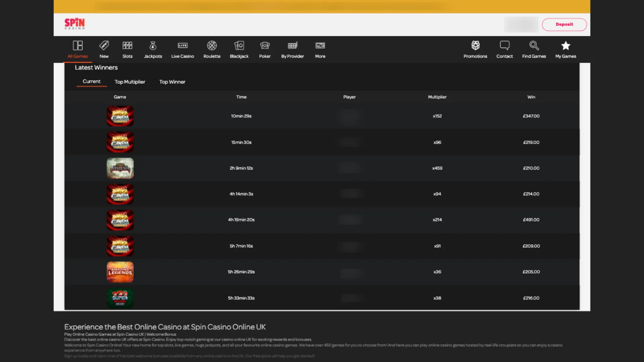Screen dimensions: 644x362
Task: Select the £214.00 win amount
Action: pyautogui.click(x=531, y=194)
